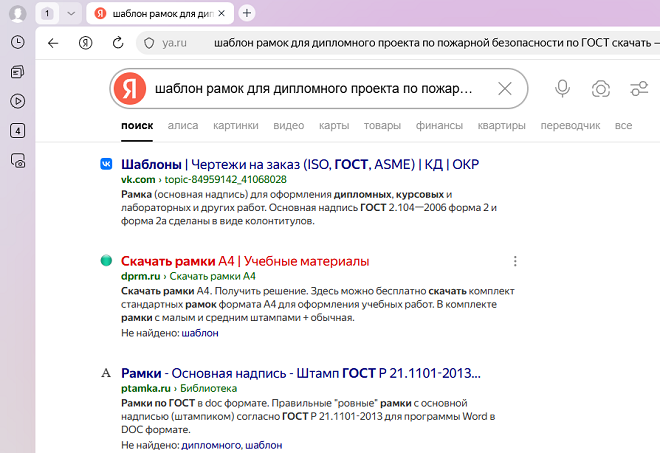Open image search with the camera icon
This screenshot has height=453, width=660.
tap(601, 88)
